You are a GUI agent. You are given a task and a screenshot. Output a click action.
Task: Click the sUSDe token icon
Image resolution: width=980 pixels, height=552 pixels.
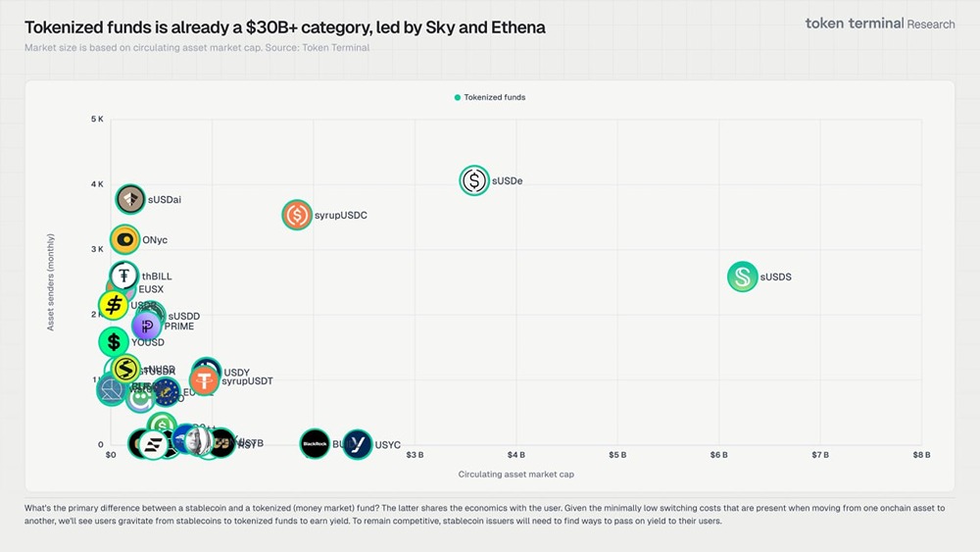(x=474, y=180)
